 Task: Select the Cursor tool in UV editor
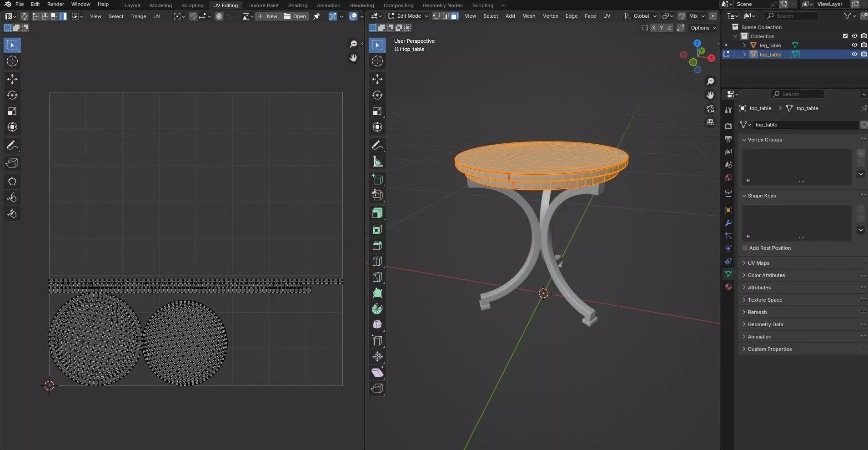[12, 61]
